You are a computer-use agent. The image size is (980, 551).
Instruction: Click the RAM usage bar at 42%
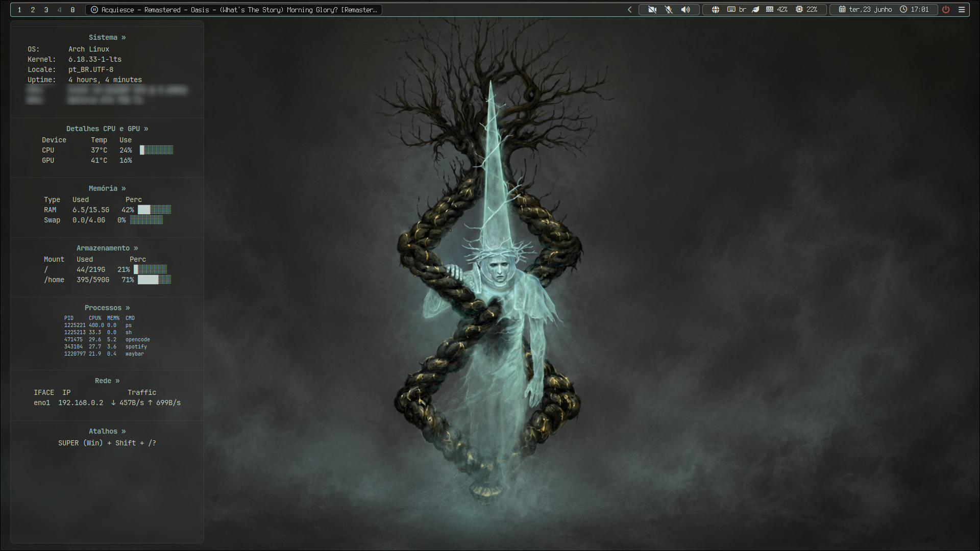(x=154, y=210)
